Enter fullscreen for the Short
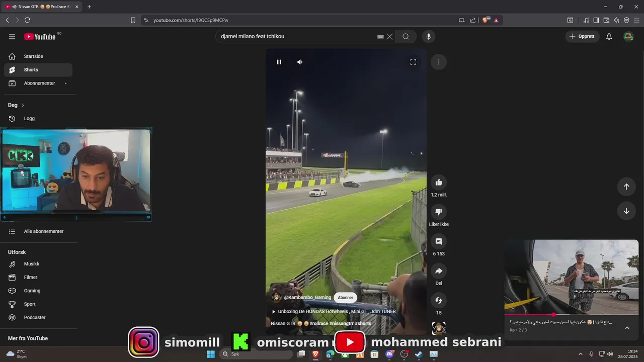 413,62
